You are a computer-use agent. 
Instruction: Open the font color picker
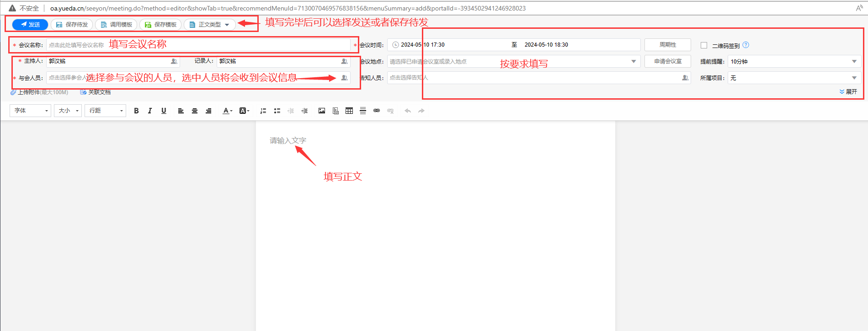pos(227,111)
